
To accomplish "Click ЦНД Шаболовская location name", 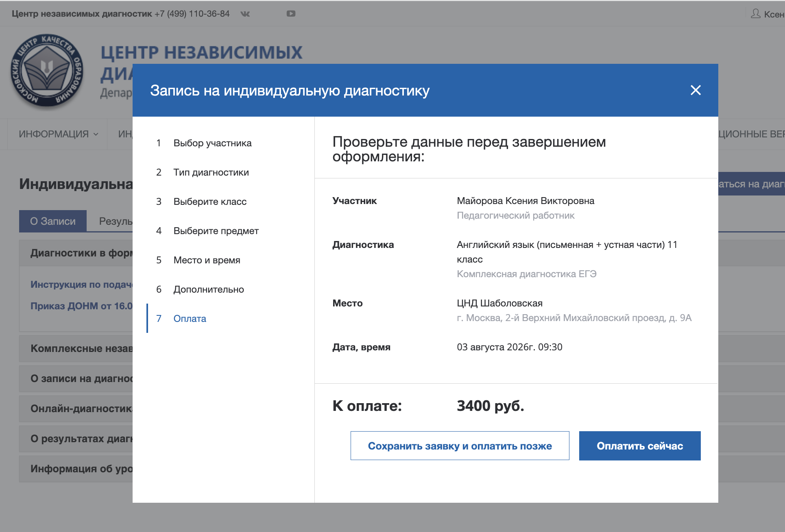I will click(499, 303).
